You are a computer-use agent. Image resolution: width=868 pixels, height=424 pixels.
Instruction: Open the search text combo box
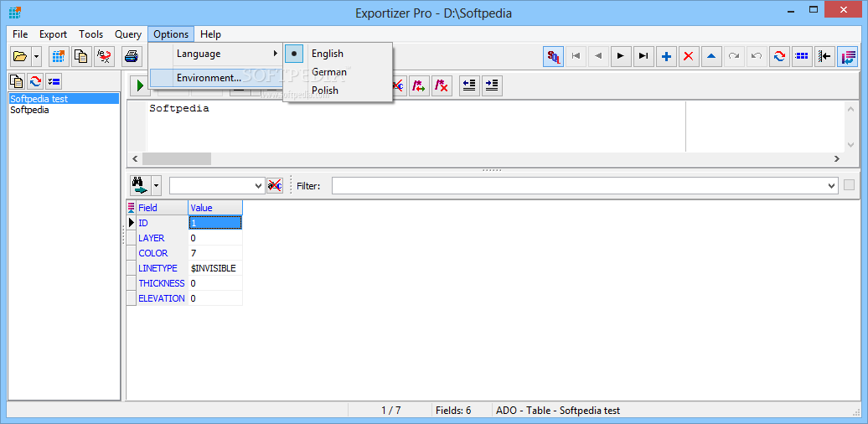(x=217, y=186)
